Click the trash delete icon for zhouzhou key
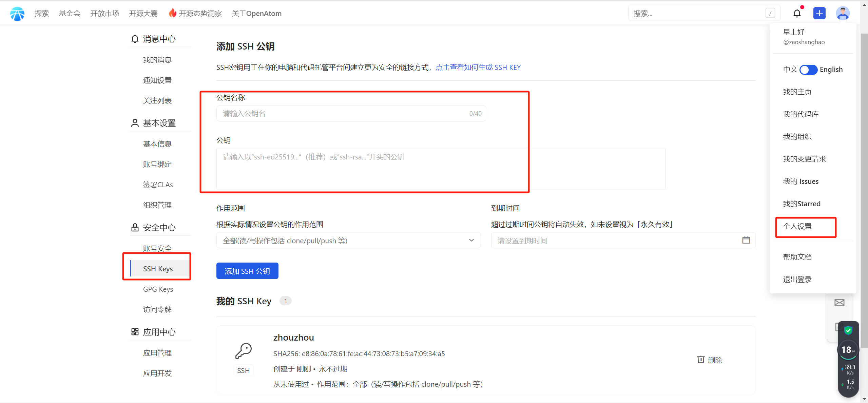This screenshot has width=868, height=403. pos(700,360)
